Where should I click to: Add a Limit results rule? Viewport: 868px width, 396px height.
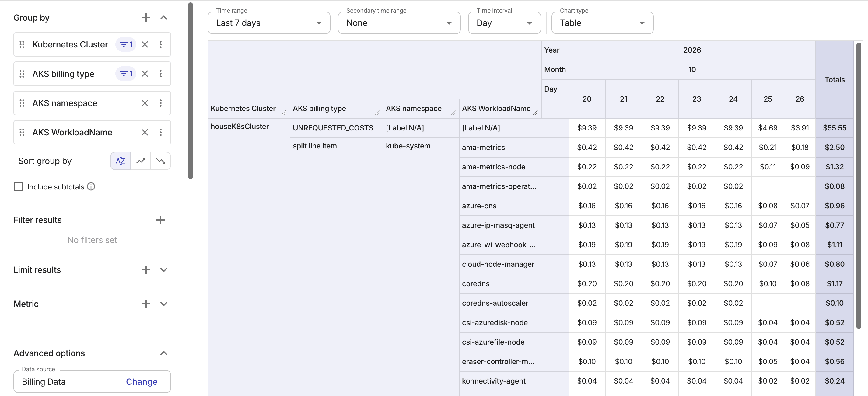[x=146, y=270]
